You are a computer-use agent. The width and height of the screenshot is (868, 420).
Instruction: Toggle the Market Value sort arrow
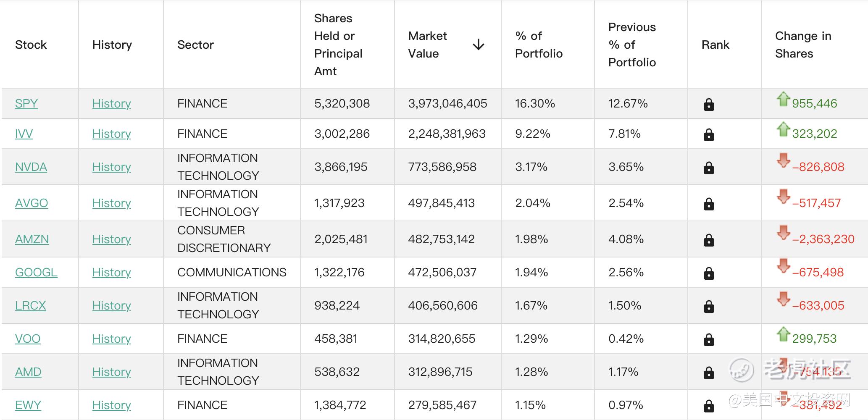(478, 45)
